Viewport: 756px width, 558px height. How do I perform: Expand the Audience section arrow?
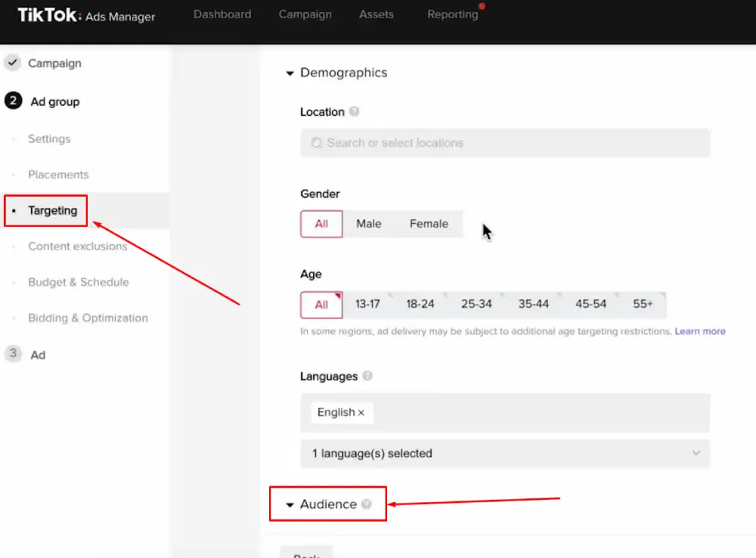click(290, 505)
